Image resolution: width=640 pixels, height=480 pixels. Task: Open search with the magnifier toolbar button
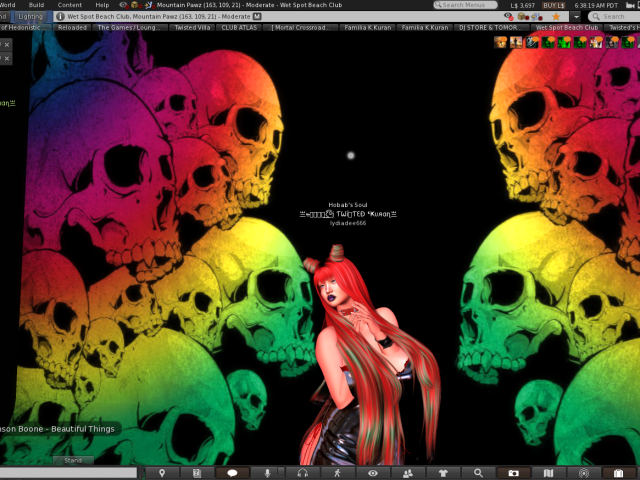[x=478, y=473]
